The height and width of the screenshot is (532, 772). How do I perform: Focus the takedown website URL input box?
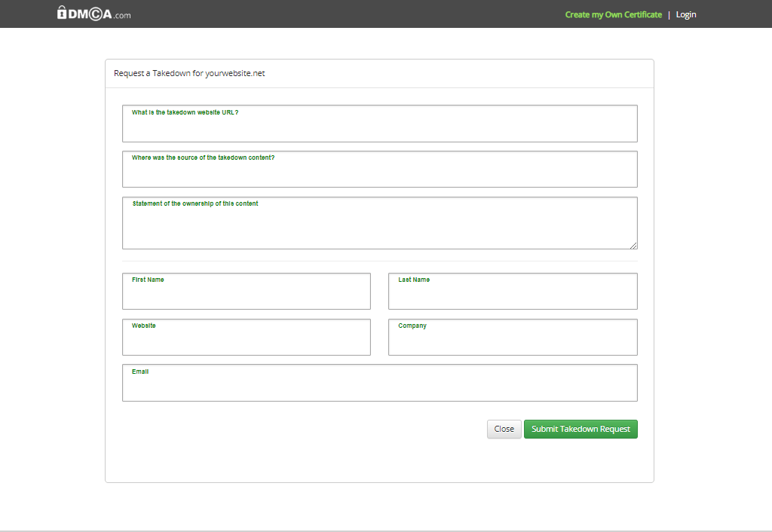click(379, 128)
